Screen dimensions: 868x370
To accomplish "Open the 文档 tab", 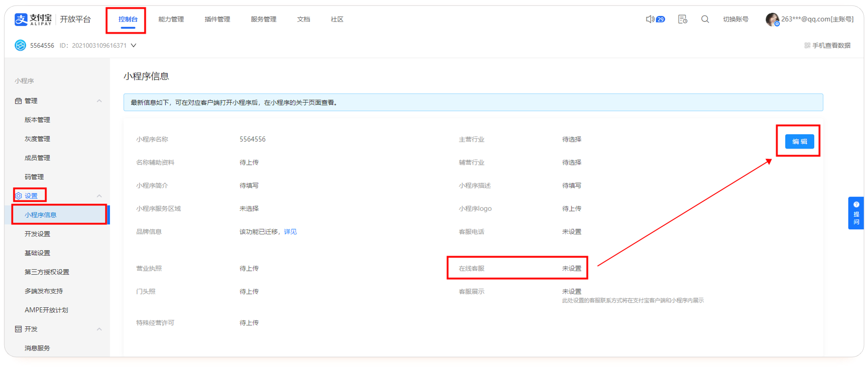I will (303, 19).
